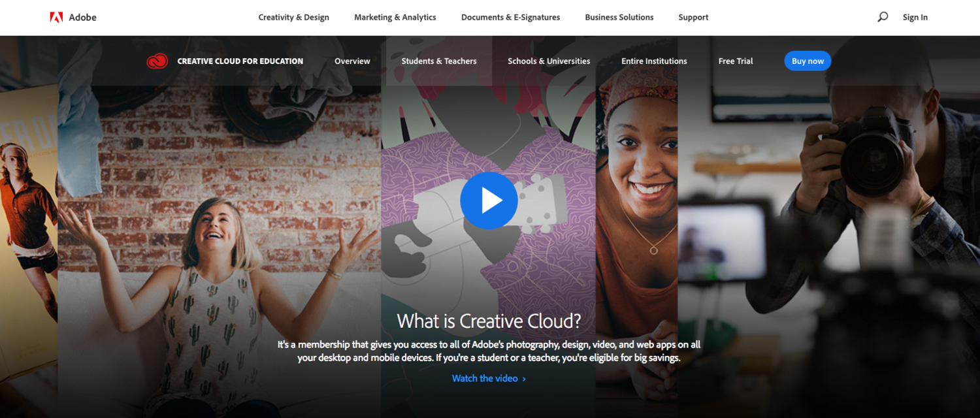Click the Creative Cloud logo icon
The height and width of the screenshot is (418, 980).
(157, 61)
